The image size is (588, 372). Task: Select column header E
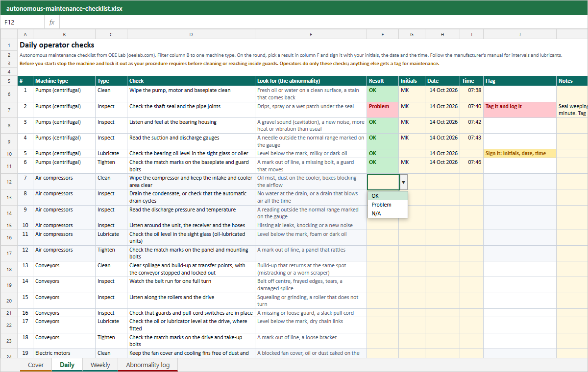pyautogui.click(x=311, y=34)
